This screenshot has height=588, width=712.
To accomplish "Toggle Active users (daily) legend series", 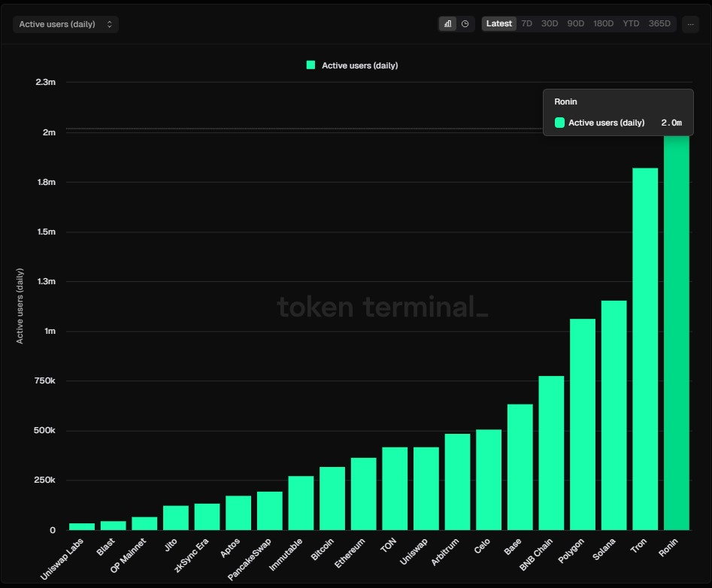I will tap(359, 65).
